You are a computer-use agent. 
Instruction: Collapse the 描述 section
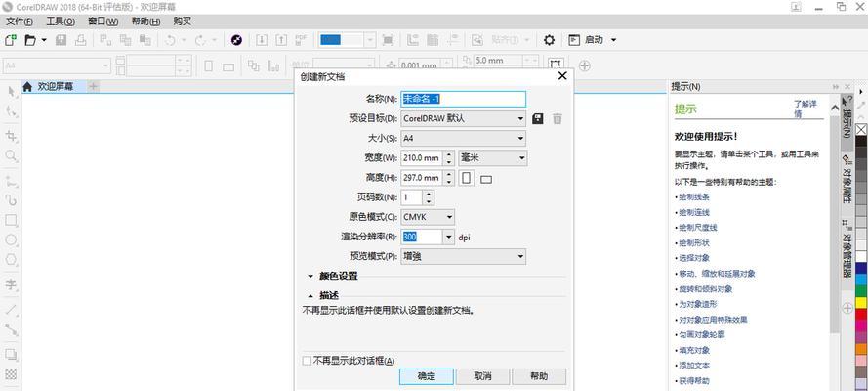(323, 295)
